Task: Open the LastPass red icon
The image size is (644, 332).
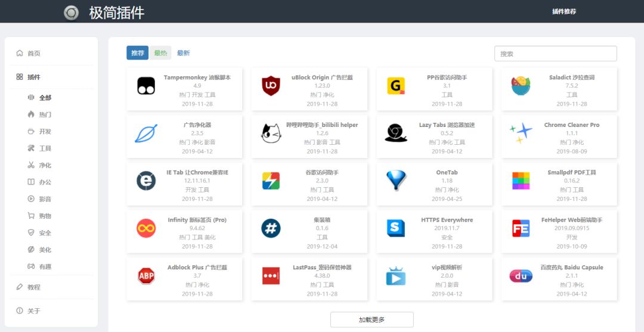Action: (x=271, y=276)
